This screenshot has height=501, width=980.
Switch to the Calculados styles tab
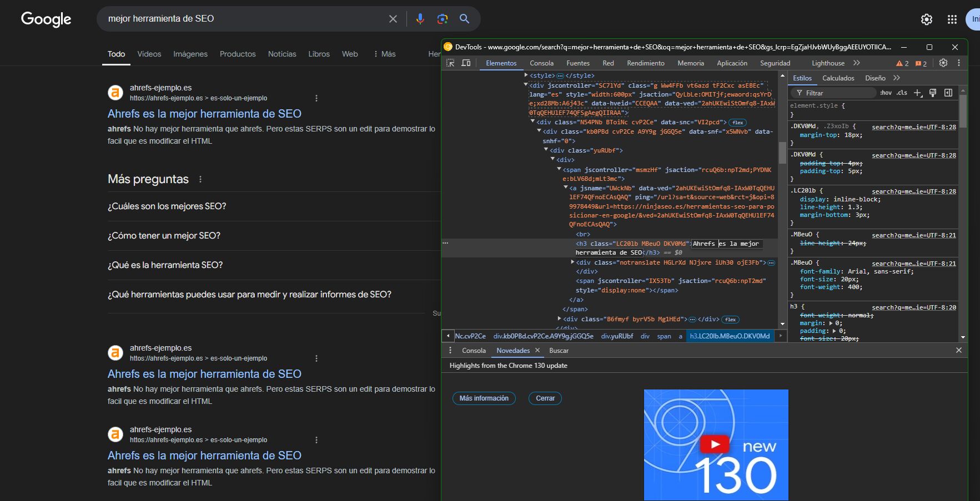[x=838, y=78]
